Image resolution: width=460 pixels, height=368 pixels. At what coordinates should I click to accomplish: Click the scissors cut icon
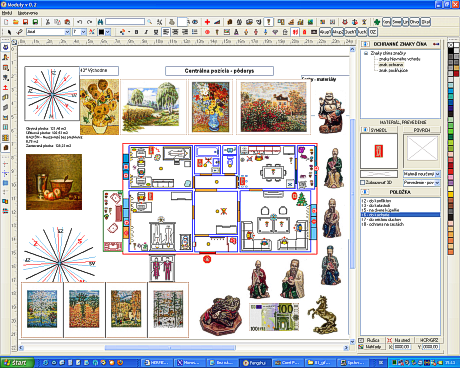(x=48, y=22)
